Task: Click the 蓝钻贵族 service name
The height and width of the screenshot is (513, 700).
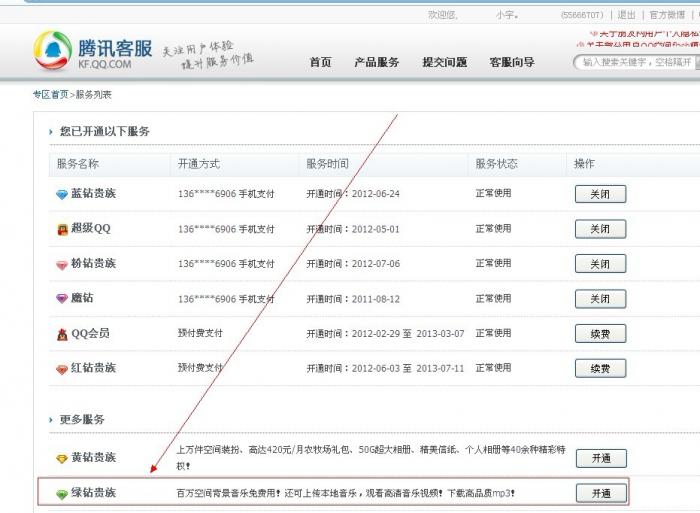Action: (x=93, y=193)
